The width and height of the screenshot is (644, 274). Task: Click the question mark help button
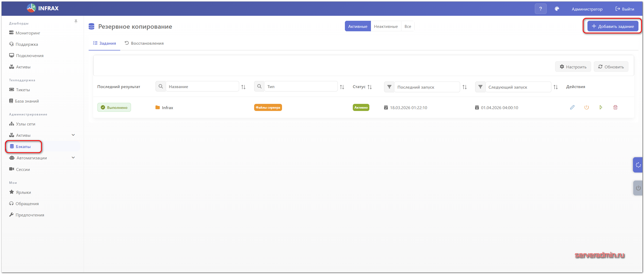pos(540,9)
